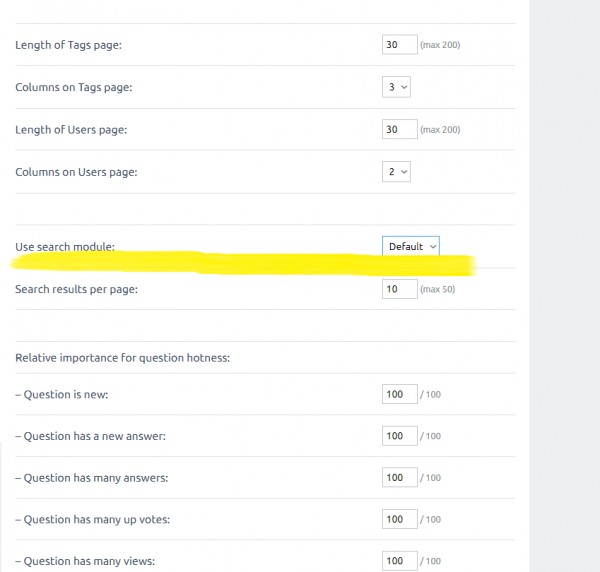Image resolution: width=600 pixels, height=572 pixels.
Task: Select the Search results per page field
Action: (399, 289)
